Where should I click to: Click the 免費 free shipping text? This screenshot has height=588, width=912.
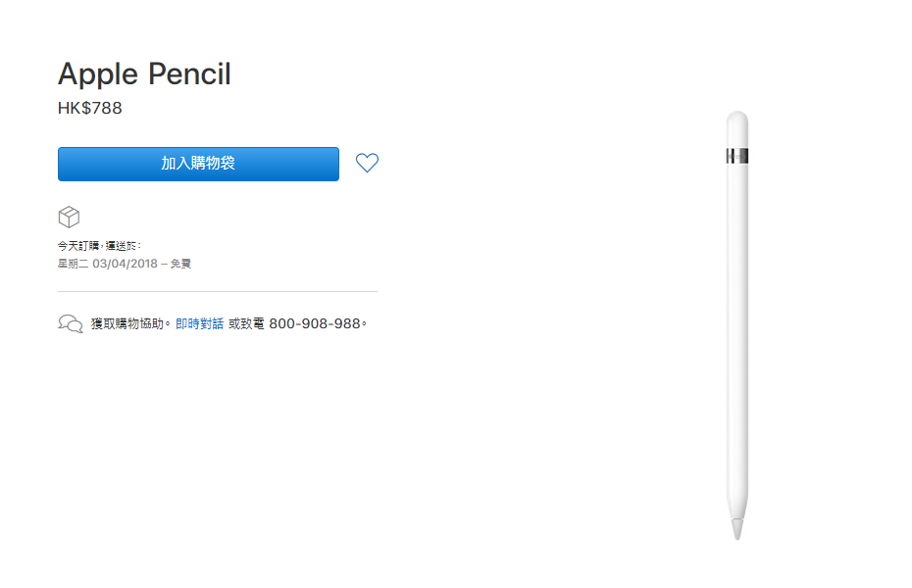coord(180,264)
